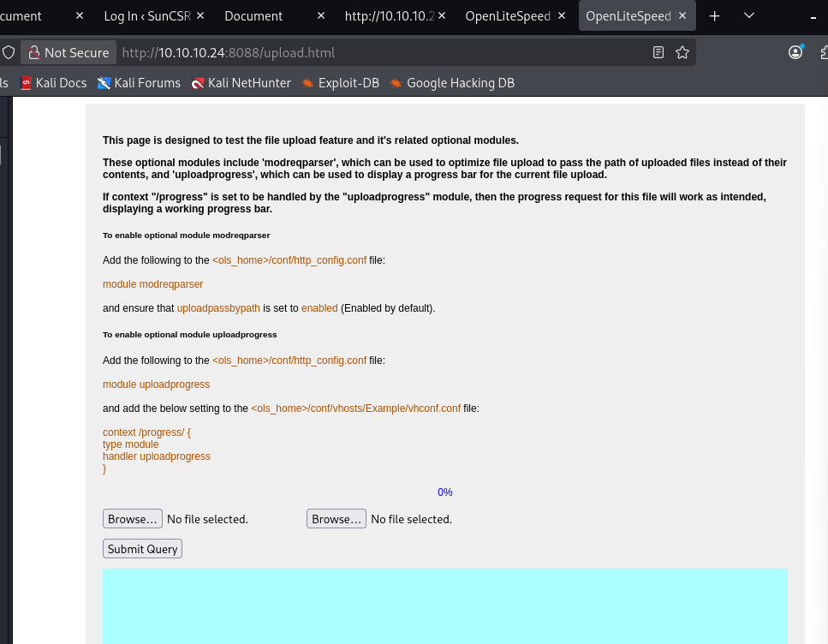Open the Firefox account icon

click(795, 52)
